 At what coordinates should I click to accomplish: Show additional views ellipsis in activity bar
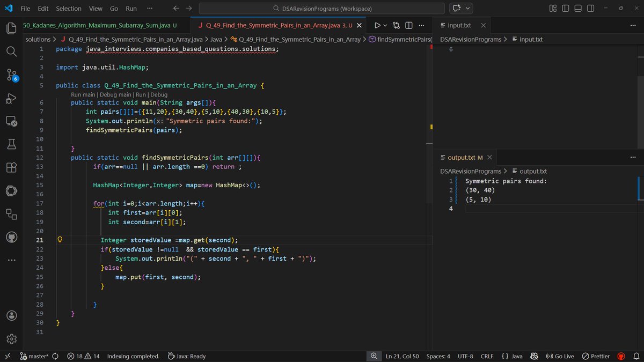pos(12,260)
